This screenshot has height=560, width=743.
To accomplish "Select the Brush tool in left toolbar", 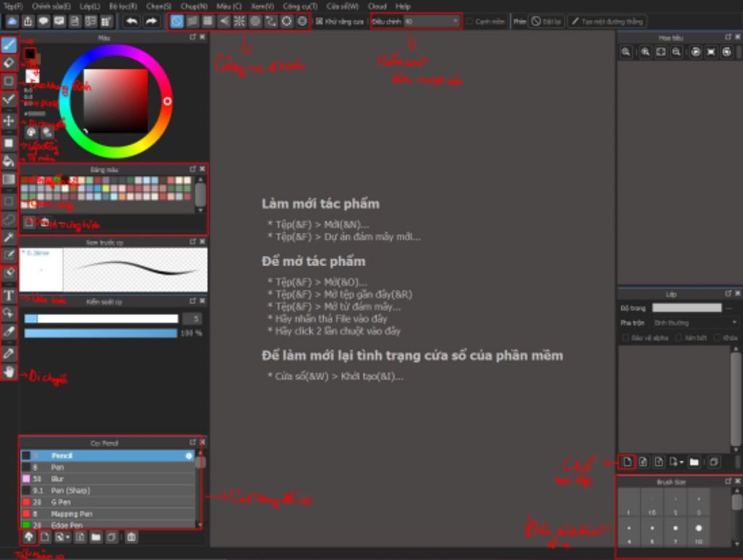I will (x=9, y=45).
